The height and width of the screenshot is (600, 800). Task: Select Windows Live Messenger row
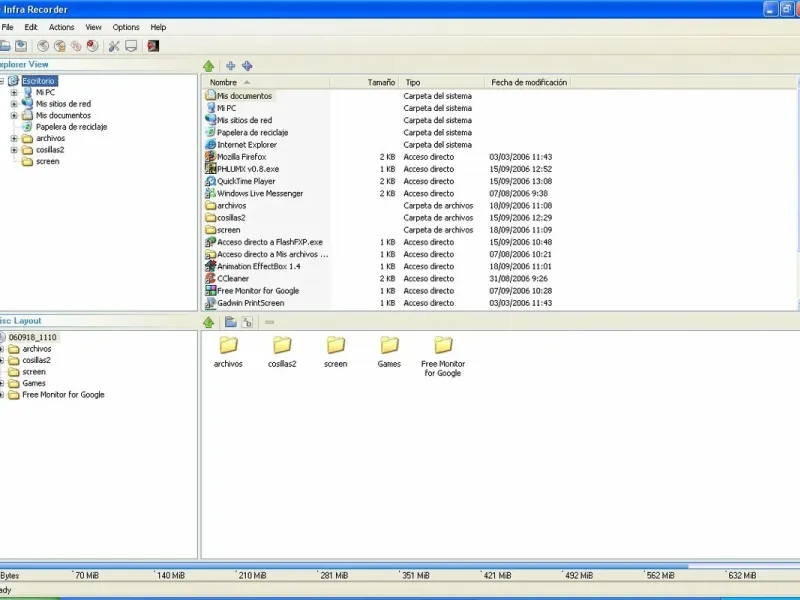click(x=260, y=193)
